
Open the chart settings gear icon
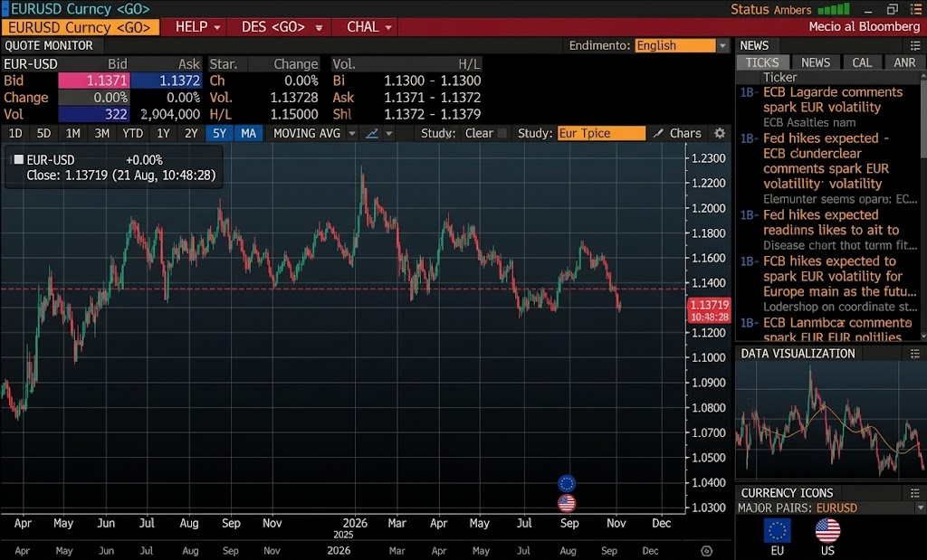coord(720,134)
